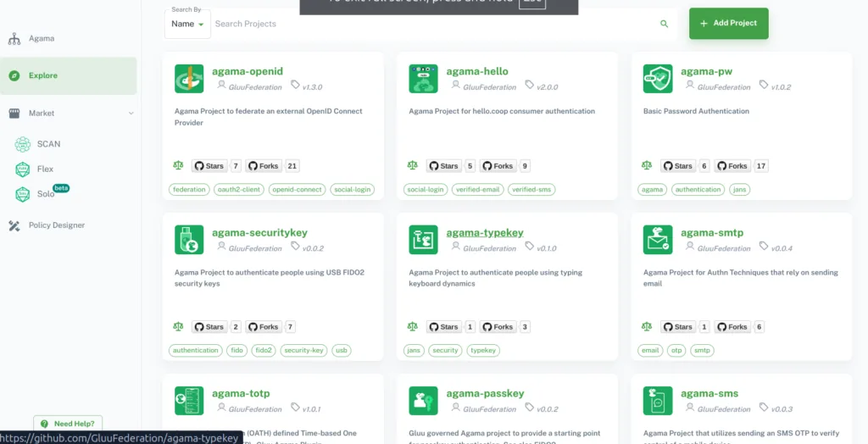Open the agama-passkey key logo
868x444 pixels.
424,401
